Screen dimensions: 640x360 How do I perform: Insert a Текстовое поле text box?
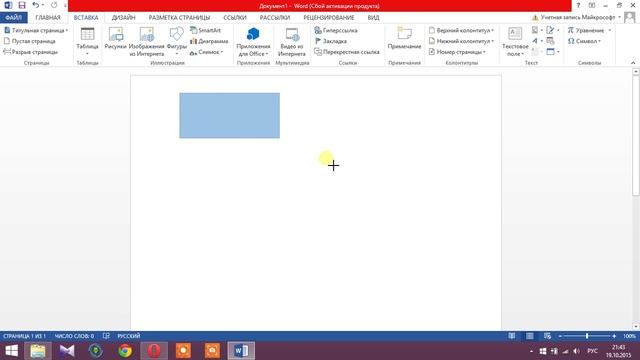pos(515,42)
